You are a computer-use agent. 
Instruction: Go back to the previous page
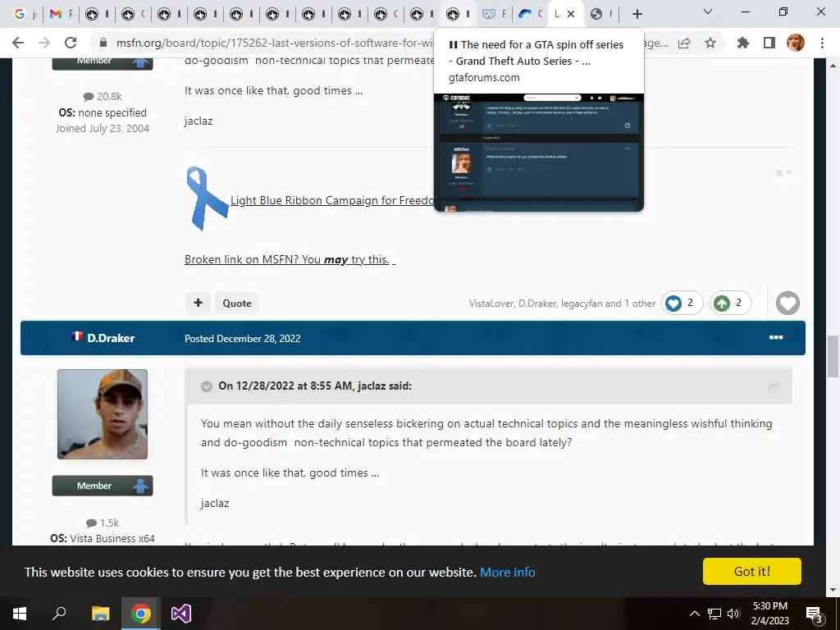[18, 43]
